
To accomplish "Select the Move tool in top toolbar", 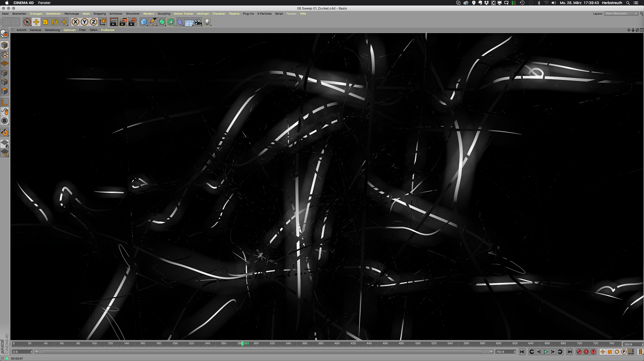I will click(x=36, y=22).
